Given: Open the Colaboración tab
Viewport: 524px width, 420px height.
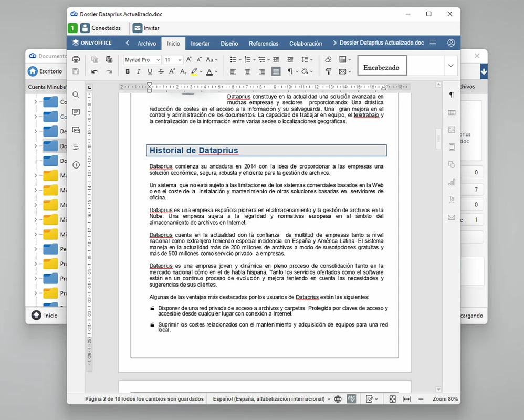Looking at the screenshot, I should [306, 44].
